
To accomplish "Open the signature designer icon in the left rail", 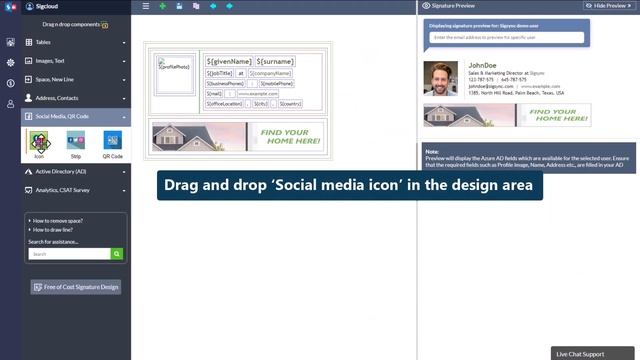I will (11, 42).
